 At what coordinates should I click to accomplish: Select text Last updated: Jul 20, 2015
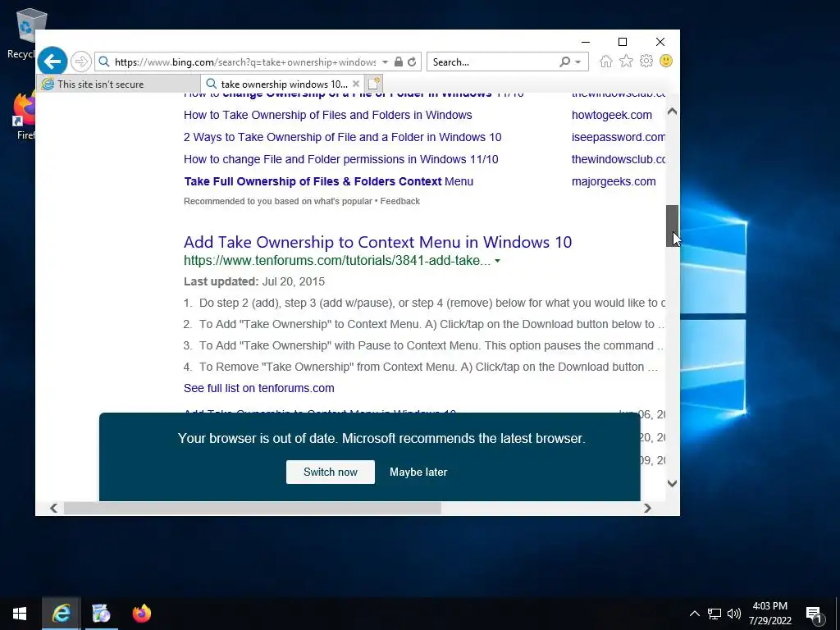pyautogui.click(x=254, y=282)
